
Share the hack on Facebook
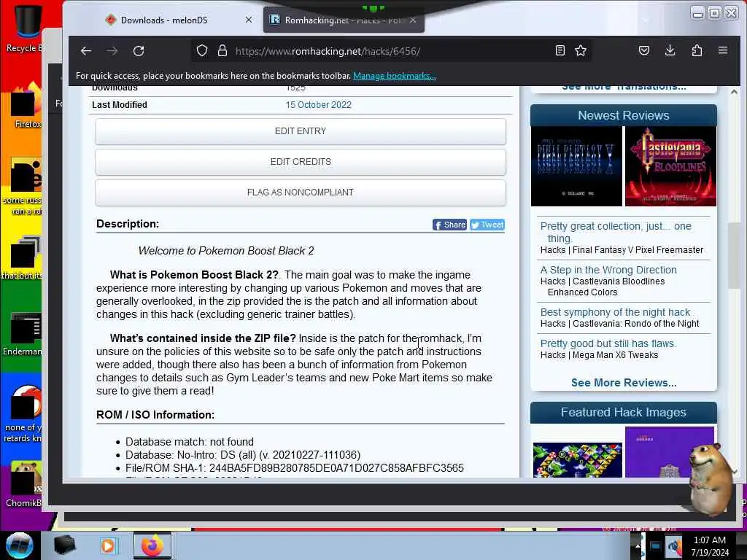coord(449,225)
